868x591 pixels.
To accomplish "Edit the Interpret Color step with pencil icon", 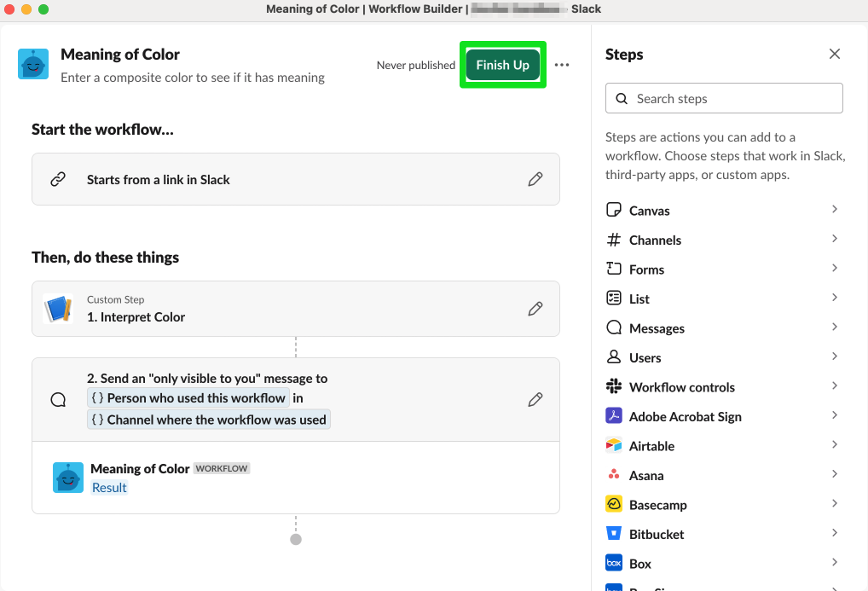I will pyautogui.click(x=535, y=309).
